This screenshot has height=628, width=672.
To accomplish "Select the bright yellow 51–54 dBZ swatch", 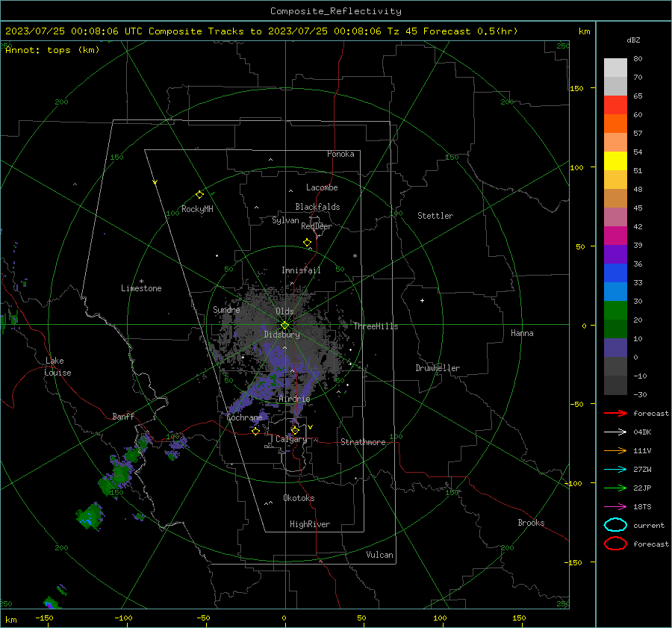I will (615, 161).
